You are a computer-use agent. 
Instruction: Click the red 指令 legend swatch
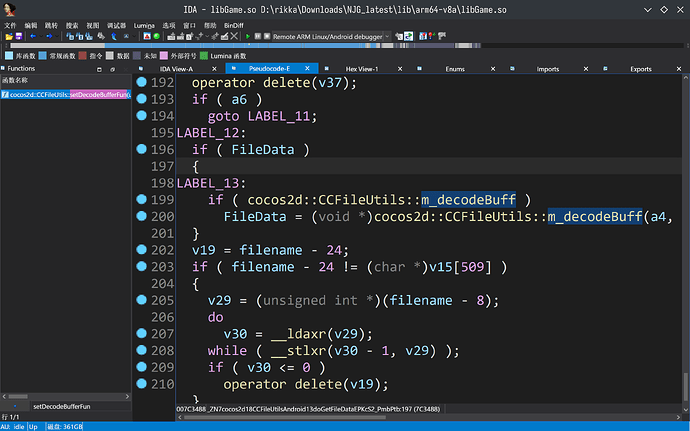coord(82,55)
